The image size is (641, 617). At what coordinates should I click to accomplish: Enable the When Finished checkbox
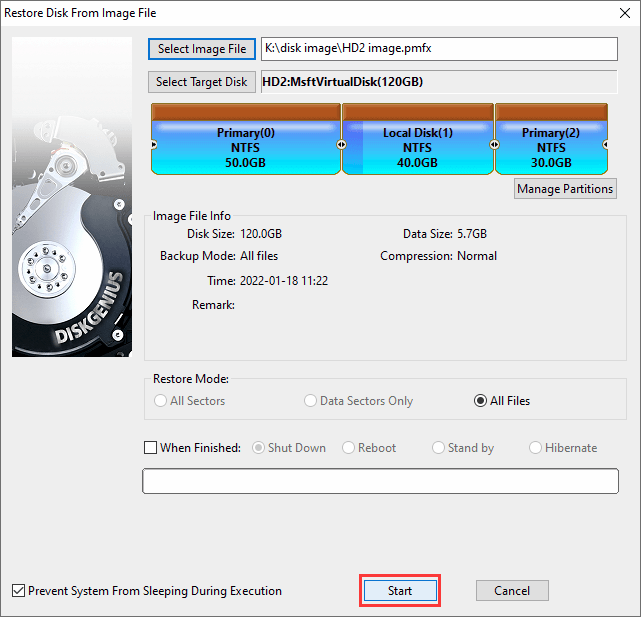(x=151, y=448)
